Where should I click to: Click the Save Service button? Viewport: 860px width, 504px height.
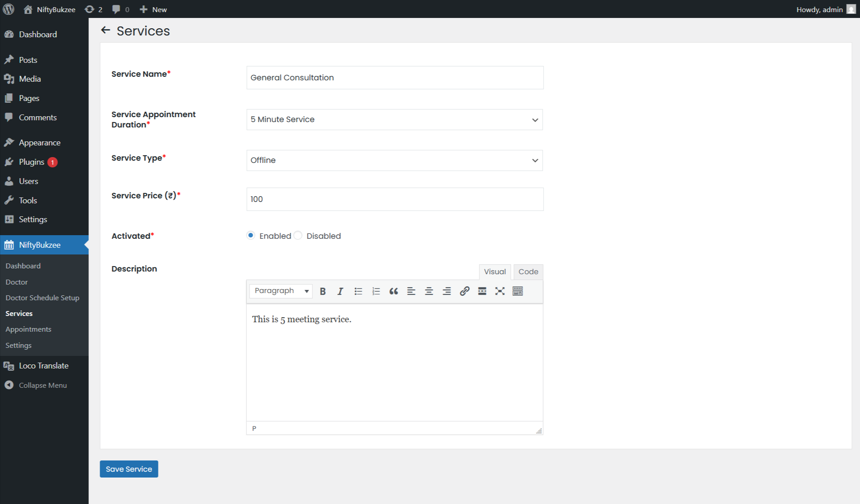pos(129,469)
